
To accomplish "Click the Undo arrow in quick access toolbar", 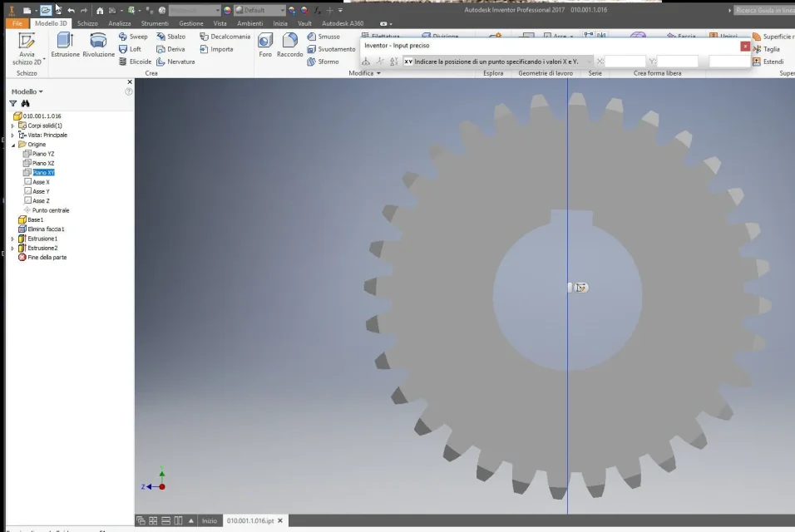I will click(71, 10).
